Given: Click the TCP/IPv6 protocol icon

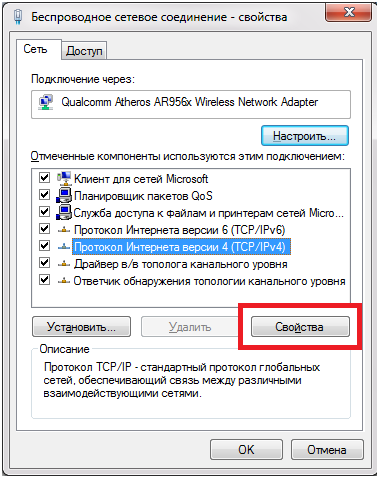Looking at the screenshot, I should 64,230.
